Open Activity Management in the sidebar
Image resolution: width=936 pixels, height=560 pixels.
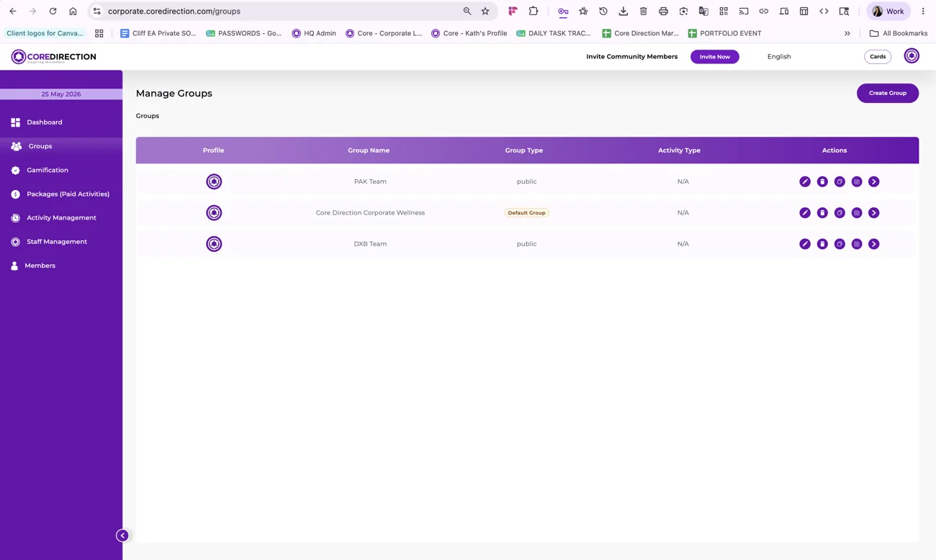(x=61, y=217)
